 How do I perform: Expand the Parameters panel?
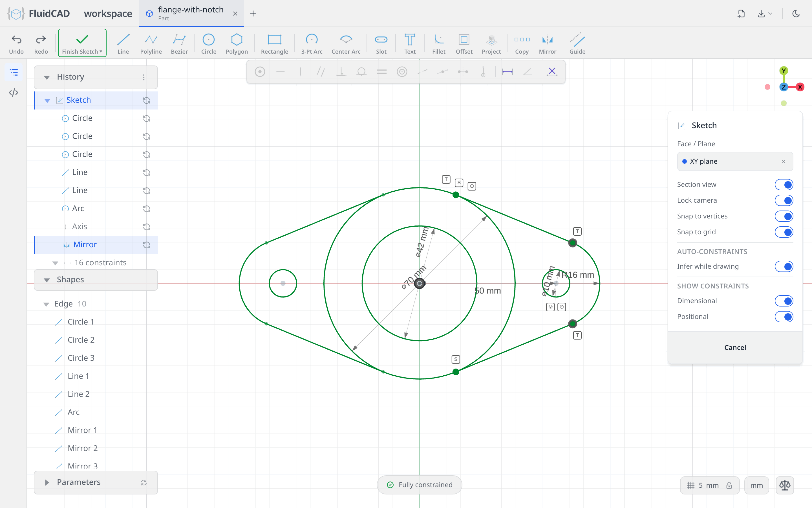pos(47,482)
